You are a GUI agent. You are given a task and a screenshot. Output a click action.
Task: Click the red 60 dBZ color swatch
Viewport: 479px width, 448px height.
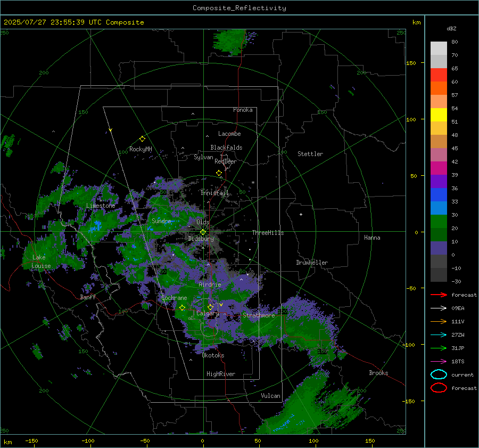439,75
